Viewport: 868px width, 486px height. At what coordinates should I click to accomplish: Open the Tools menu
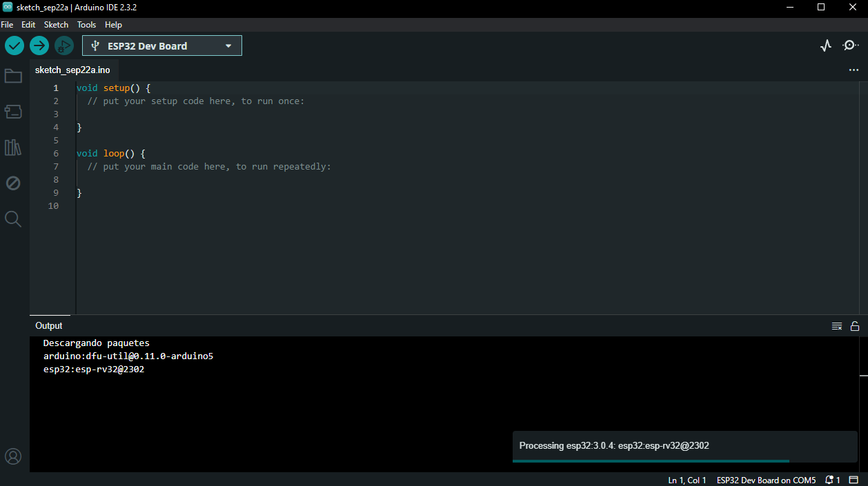coord(87,25)
